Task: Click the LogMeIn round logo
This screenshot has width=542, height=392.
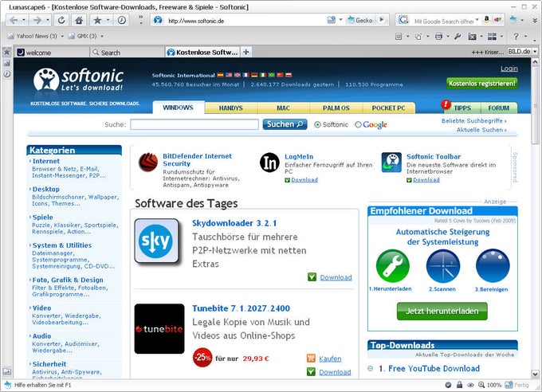Action: pyautogui.click(x=269, y=163)
